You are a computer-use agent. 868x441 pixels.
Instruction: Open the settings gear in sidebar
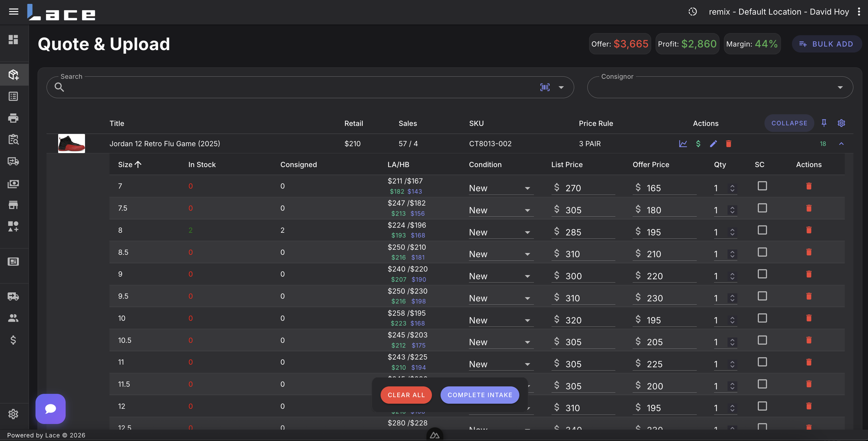pos(13,414)
